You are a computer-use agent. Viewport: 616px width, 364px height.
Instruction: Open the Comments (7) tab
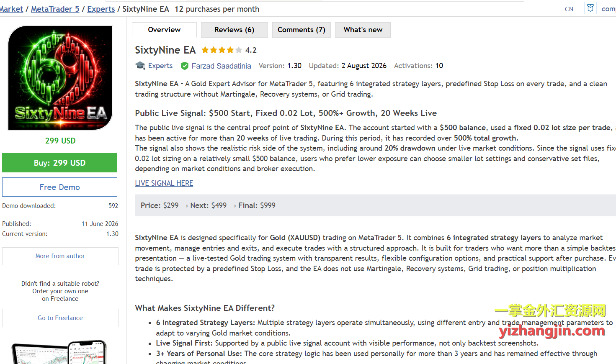(301, 30)
